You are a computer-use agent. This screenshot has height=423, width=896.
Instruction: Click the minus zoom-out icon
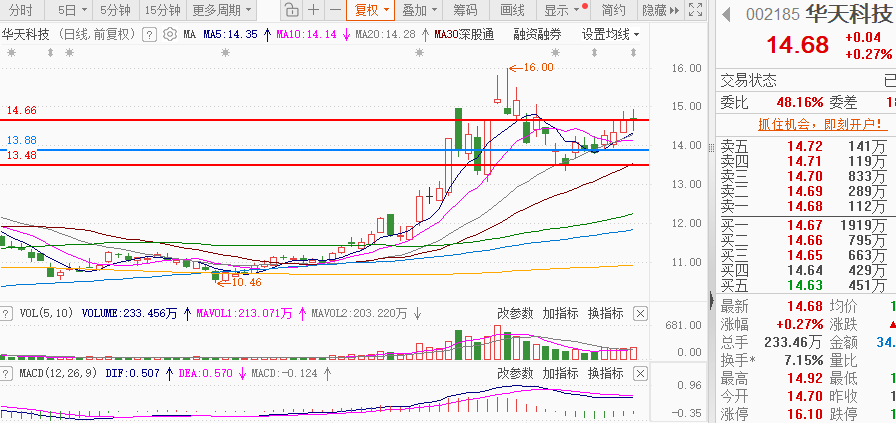pyautogui.click(x=335, y=10)
